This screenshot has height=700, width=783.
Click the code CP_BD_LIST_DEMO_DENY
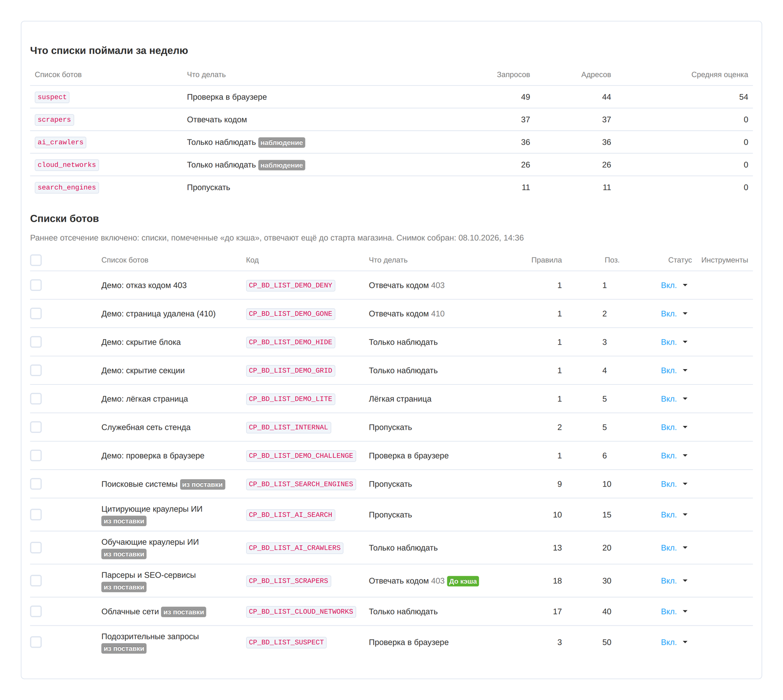pos(291,285)
